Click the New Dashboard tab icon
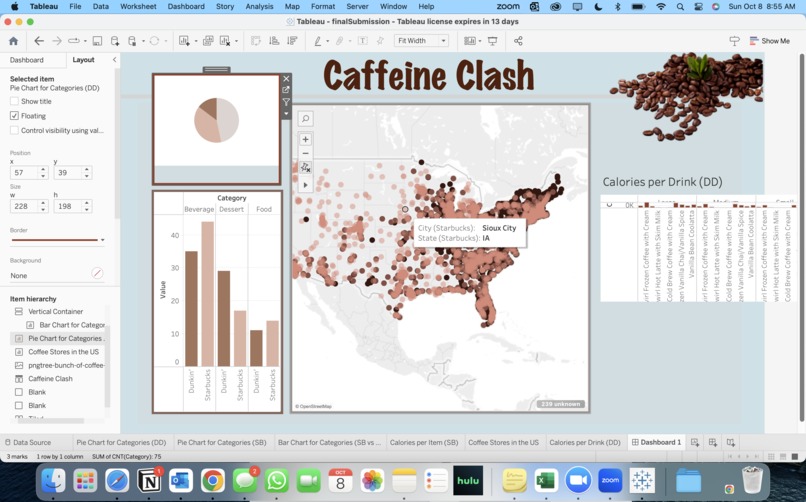The height and width of the screenshot is (502, 806). coord(713,442)
